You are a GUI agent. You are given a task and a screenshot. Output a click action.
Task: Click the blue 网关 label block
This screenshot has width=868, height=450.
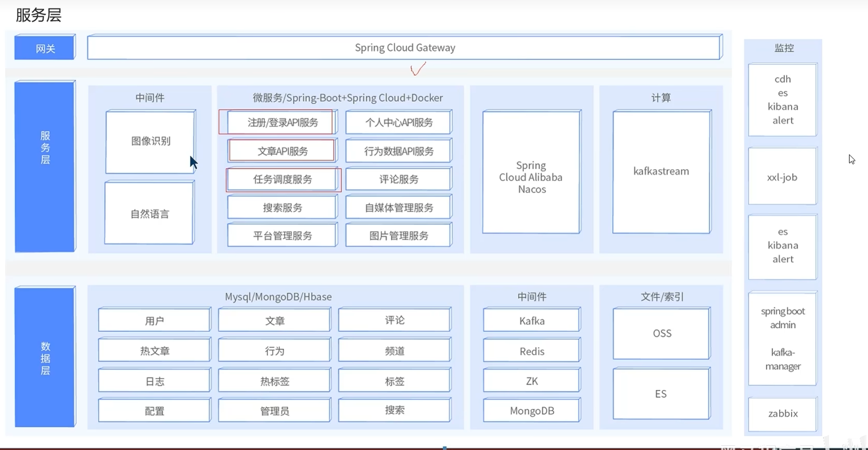click(x=45, y=48)
